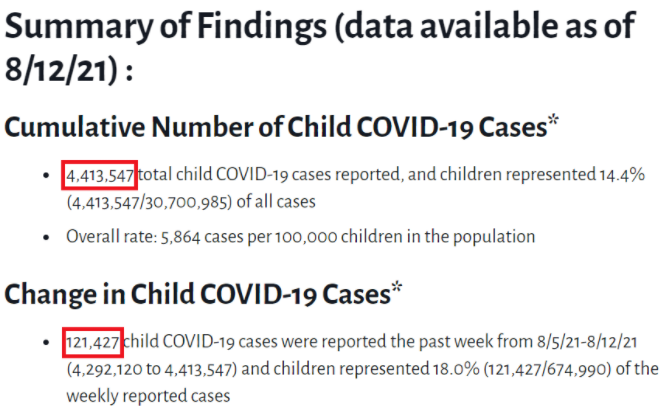This screenshot has width=667, height=411.
Task: Click the asterisk after the Change in Cases heading
Action: tap(396, 290)
